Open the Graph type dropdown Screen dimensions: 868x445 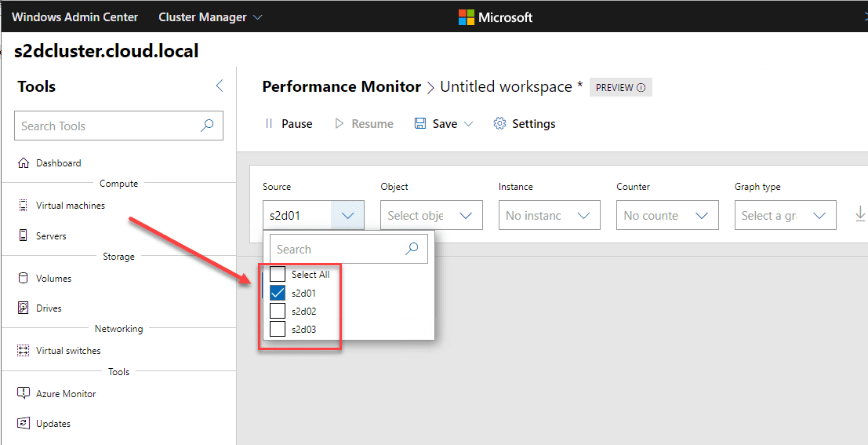pos(784,216)
